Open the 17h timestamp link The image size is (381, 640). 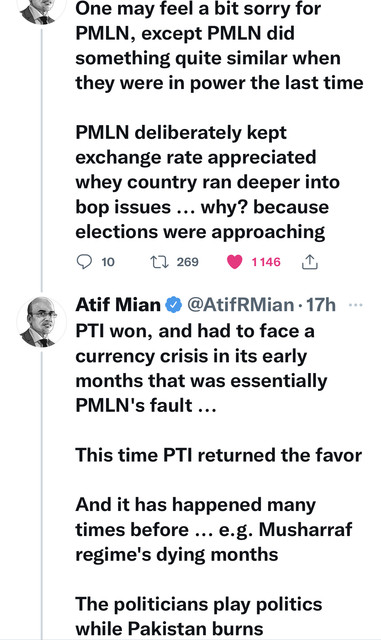(x=321, y=305)
